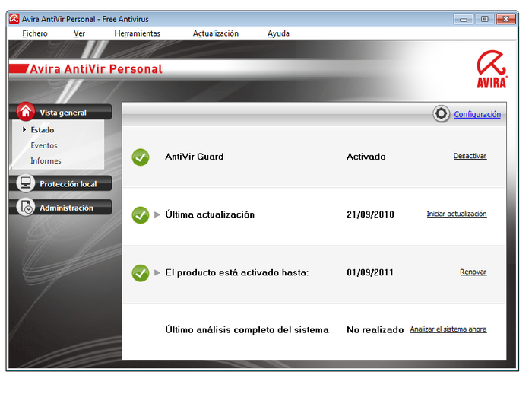The height and width of the screenshot is (394, 532).
Task: Click the green check icon for Última actualización
Action: coord(141,215)
